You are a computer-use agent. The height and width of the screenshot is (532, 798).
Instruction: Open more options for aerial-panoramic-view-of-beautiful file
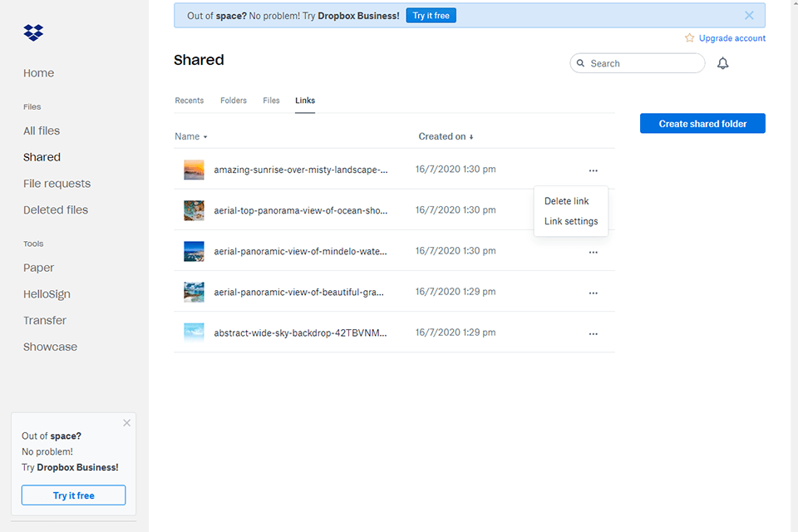(593, 293)
